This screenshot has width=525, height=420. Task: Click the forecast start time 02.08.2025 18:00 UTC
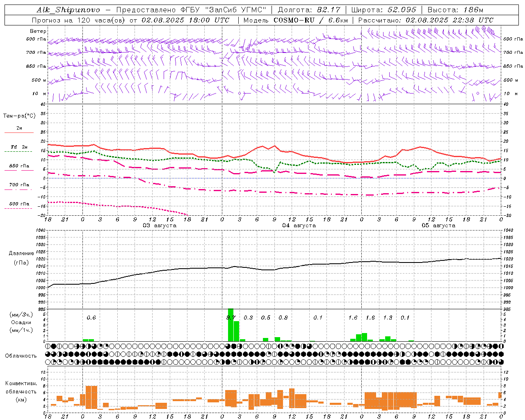(x=185, y=20)
